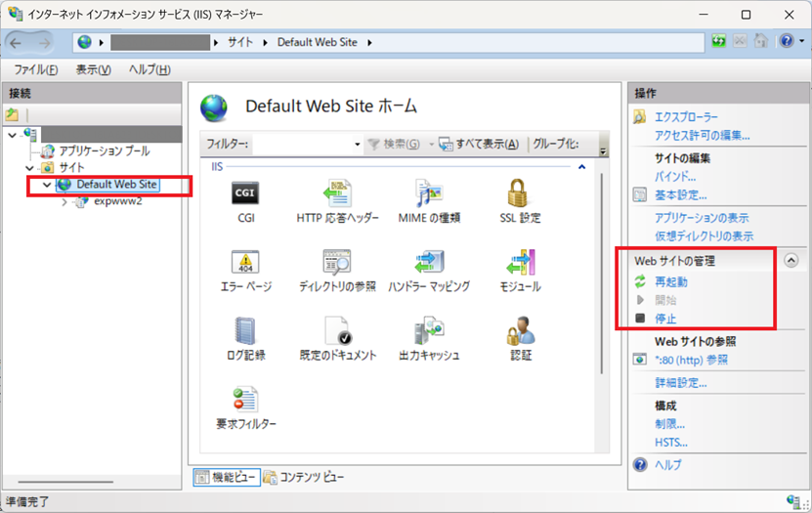The image size is (812, 513).
Task: Collapse the Default Web Site node arrow
Action: coord(47,185)
